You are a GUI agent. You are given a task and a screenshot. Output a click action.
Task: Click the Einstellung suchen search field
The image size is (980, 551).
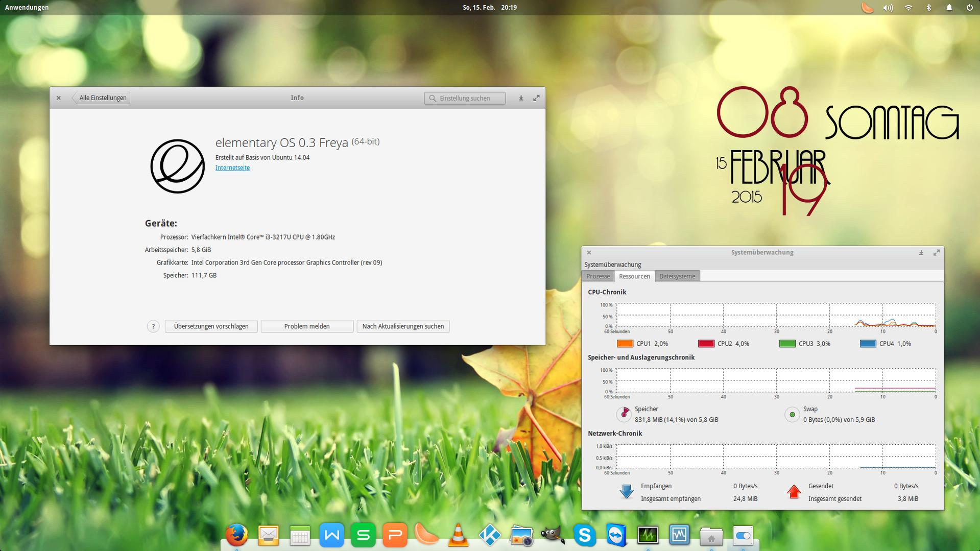click(465, 98)
